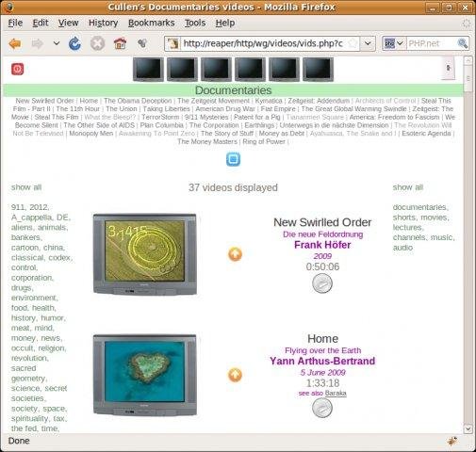Click the third small TV icon in the top row
Viewport: 476px width, 452px height.
pos(216,70)
